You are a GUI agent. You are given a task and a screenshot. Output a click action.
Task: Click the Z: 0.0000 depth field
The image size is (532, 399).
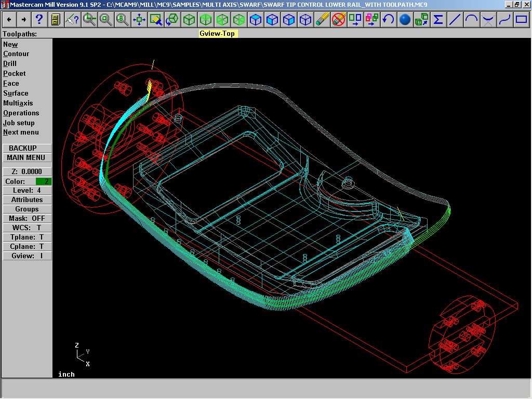pyautogui.click(x=27, y=171)
